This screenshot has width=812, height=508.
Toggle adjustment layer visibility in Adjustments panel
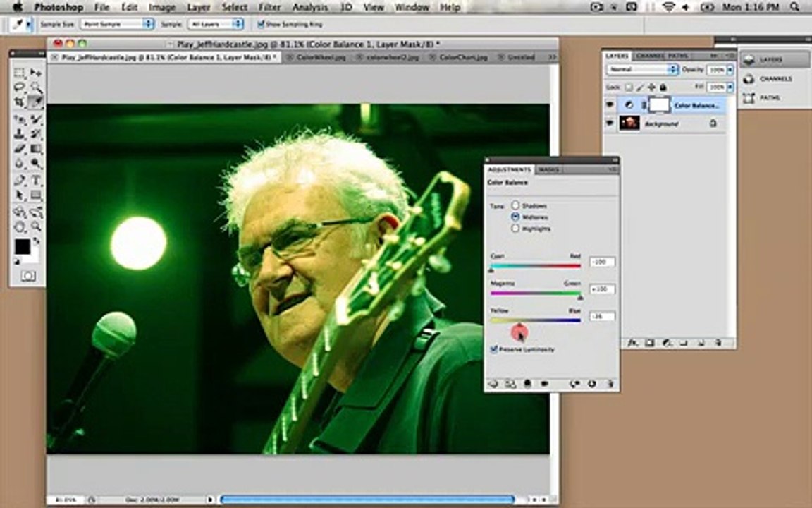click(544, 384)
